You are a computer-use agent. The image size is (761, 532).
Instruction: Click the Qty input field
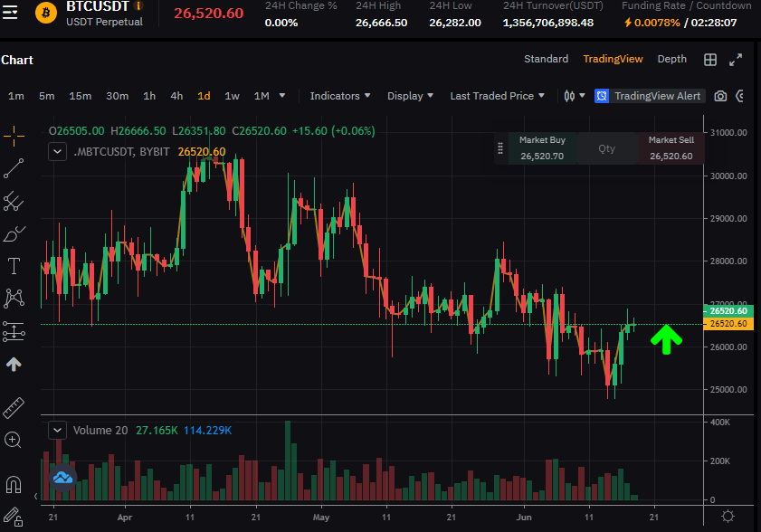606,148
